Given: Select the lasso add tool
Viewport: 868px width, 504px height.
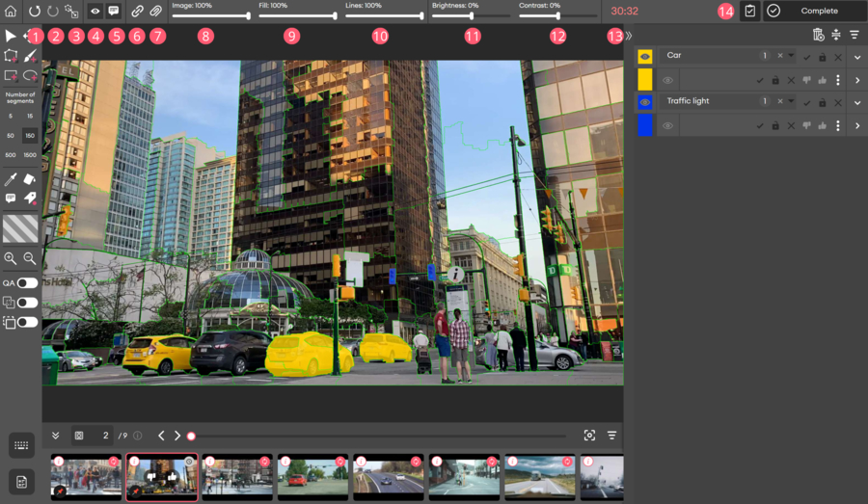Looking at the screenshot, I should 30,75.
